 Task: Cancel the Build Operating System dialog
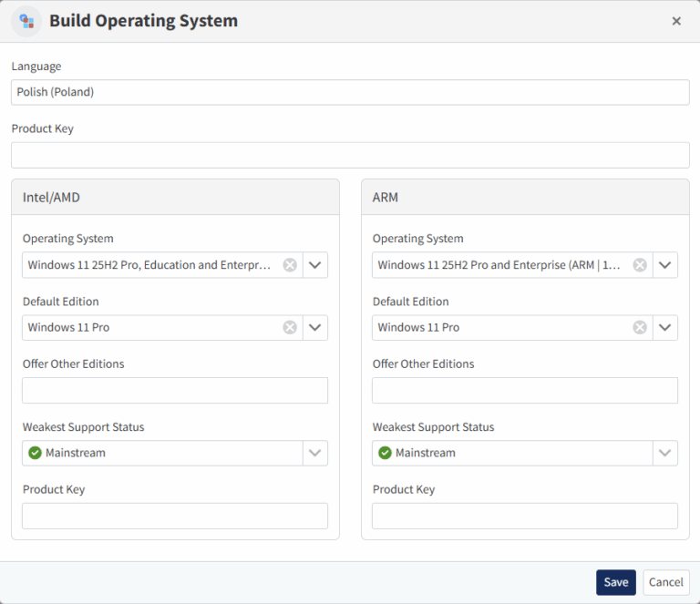click(666, 582)
